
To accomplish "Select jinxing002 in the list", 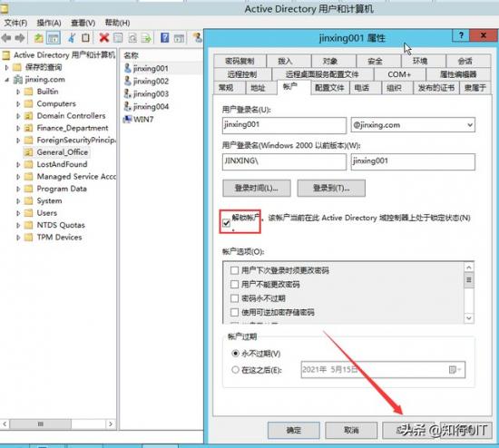I will pyautogui.click(x=151, y=81).
